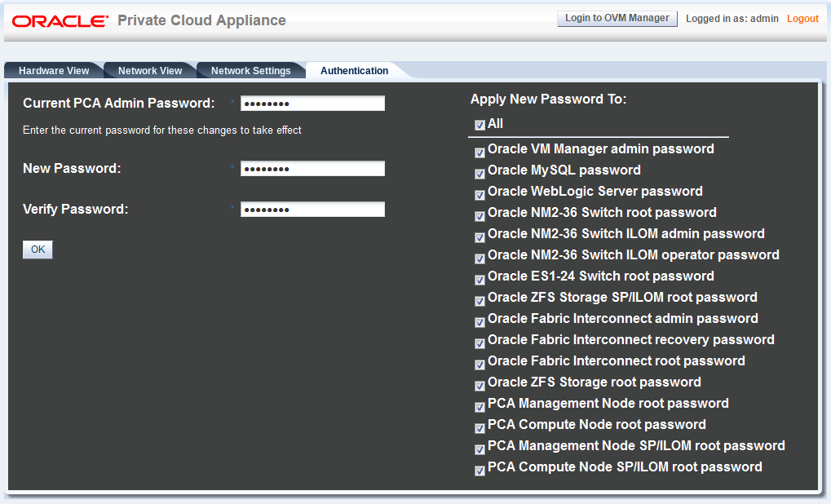Go to the Network Settings tab
The width and height of the screenshot is (831, 504).
(250, 70)
